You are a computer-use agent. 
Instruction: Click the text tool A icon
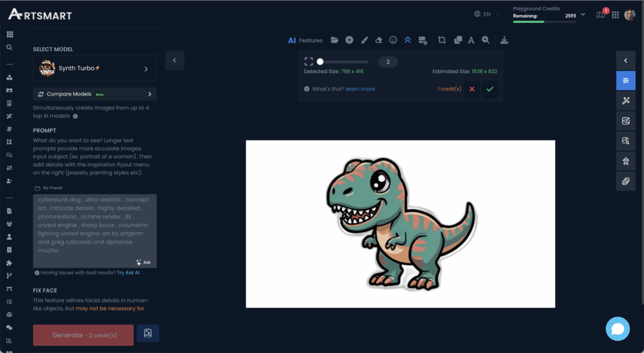tap(471, 40)
